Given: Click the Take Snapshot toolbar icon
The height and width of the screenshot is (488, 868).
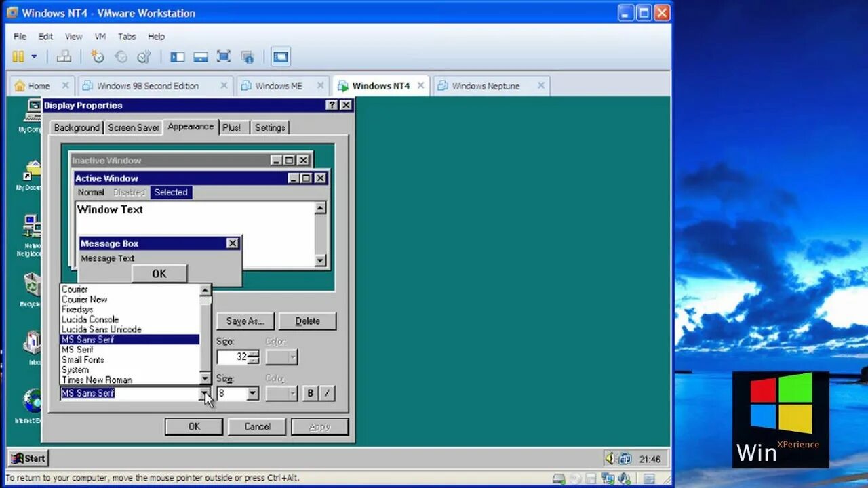Looking at the screenshot, I should point(98,57).
